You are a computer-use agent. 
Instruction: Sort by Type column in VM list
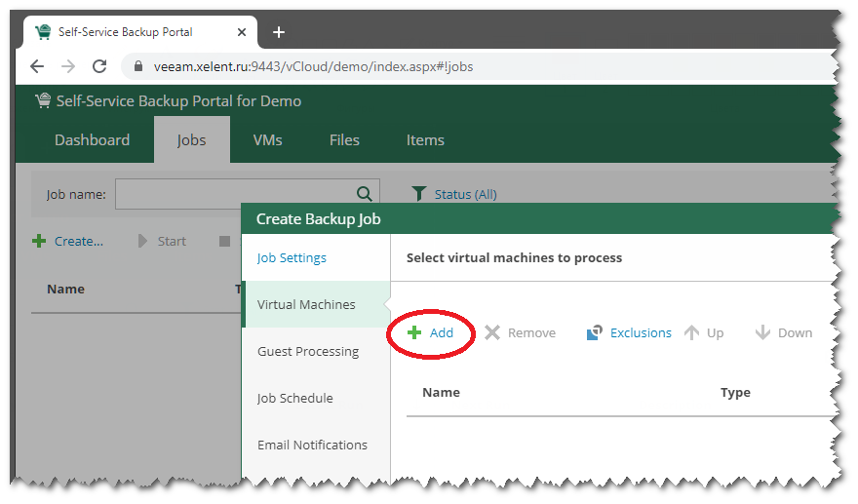pos(735,393)
